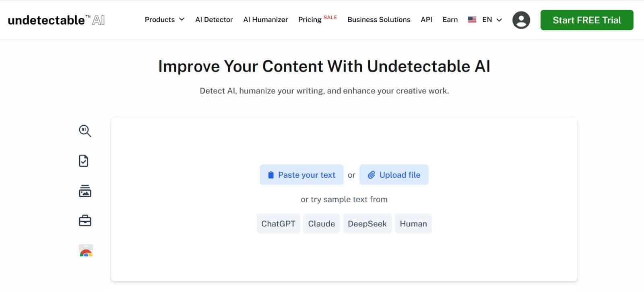The width and height of the screenshot is (644, 291).
Task: Click the undetectable AI logo
Action: pos(56,20)
